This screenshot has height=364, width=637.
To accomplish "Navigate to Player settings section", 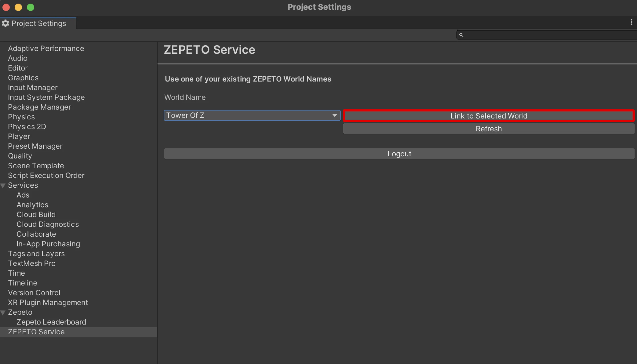I will pos(18,136).
